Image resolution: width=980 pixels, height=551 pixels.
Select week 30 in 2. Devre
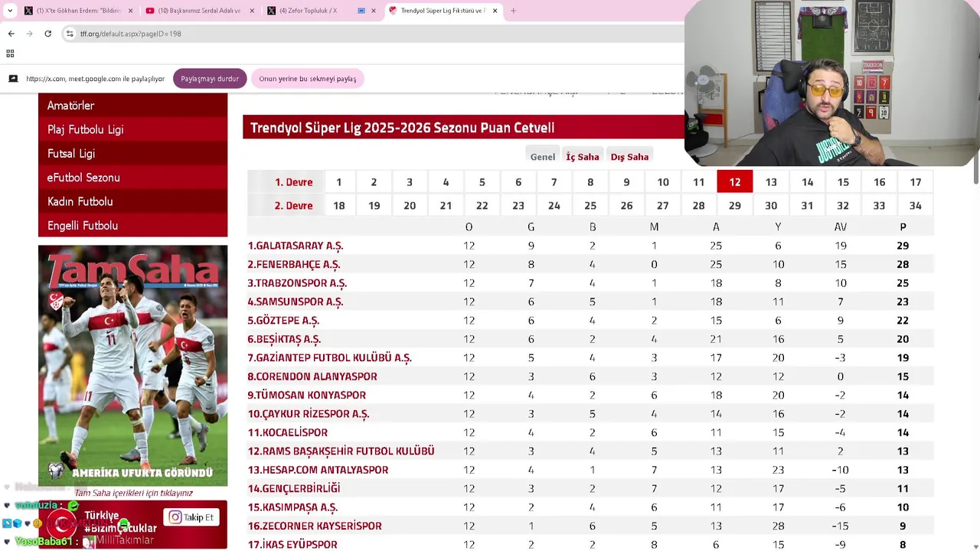coord(771,206)
